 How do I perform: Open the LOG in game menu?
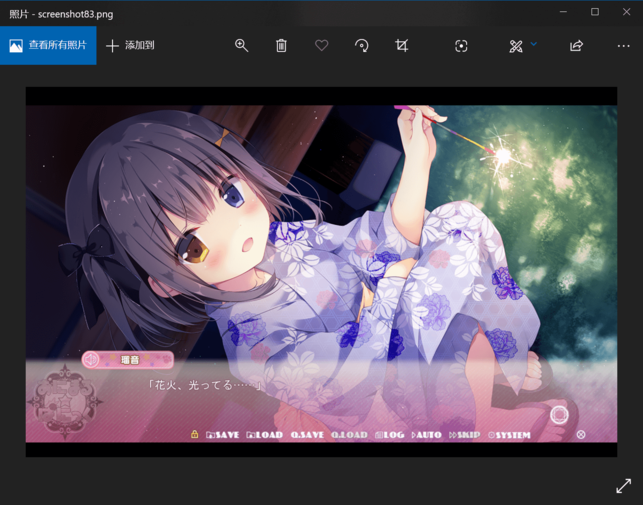390,435
